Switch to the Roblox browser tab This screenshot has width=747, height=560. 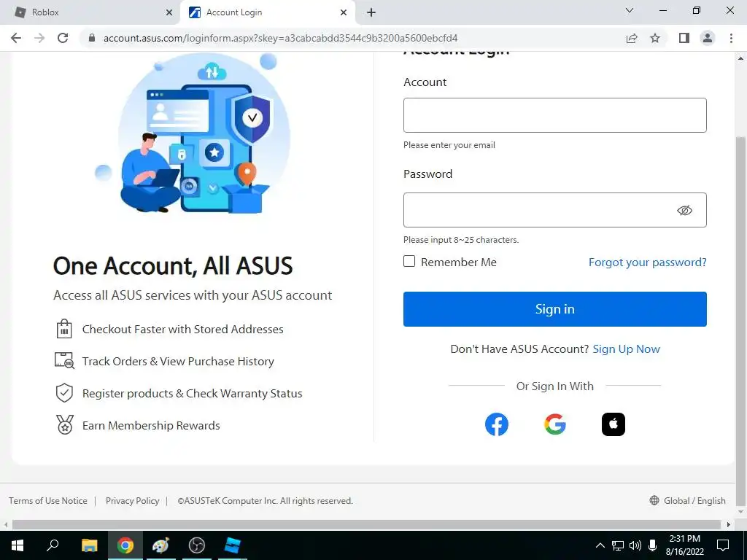point(90,12)
